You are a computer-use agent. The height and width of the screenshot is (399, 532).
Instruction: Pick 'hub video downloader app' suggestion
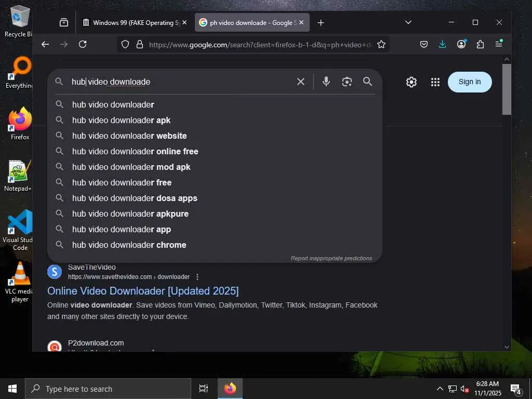pos(215,229)
